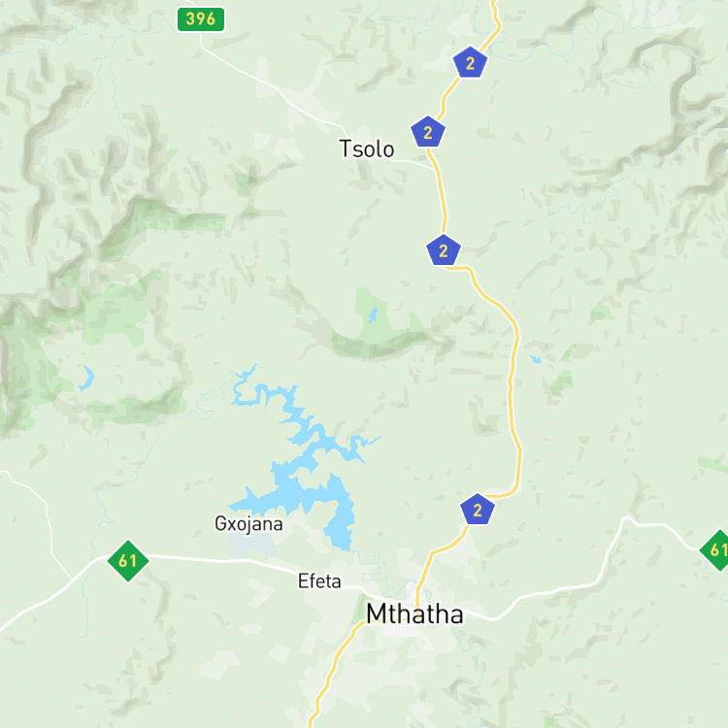
Task: Select the northernmost blue N2 pentagon shield
Action: 470,62
